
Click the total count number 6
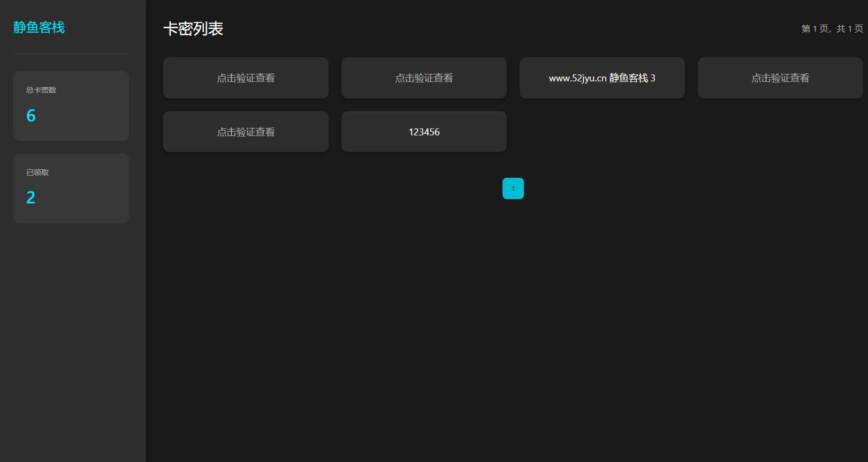coord(31,116)
